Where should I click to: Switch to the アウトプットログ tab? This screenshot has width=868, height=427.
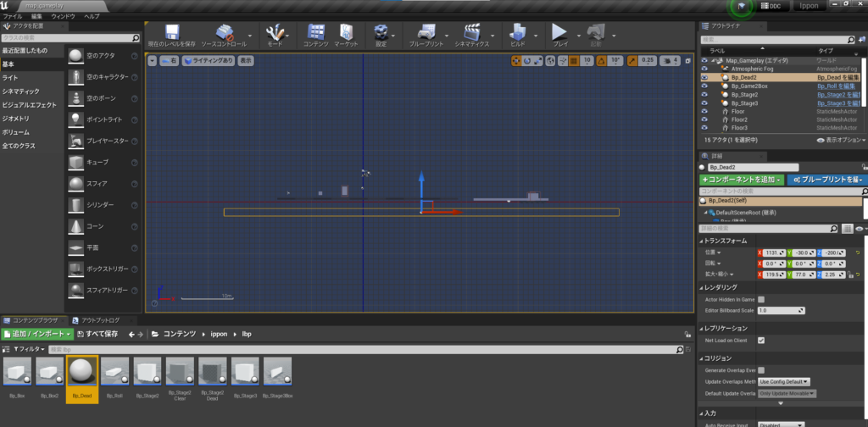coord(100,320)
